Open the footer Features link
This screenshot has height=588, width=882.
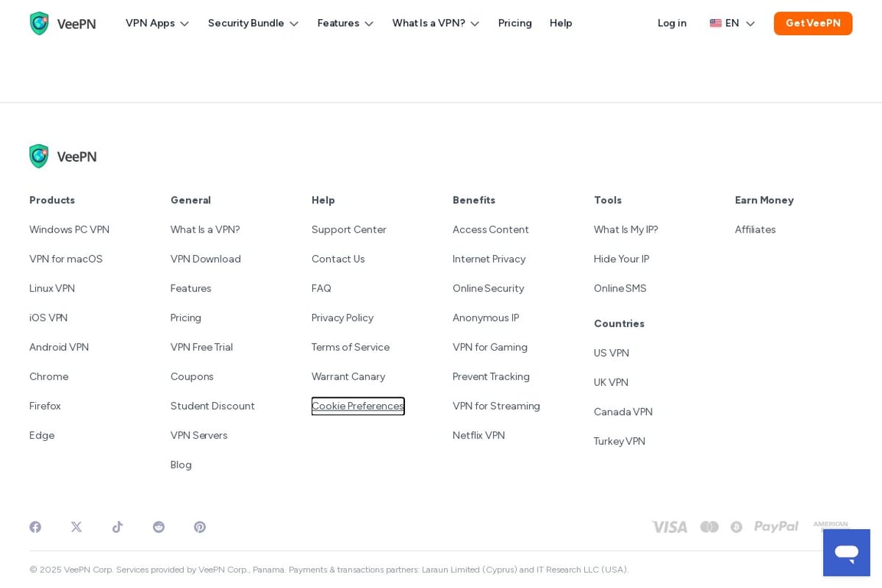(191, 288)
